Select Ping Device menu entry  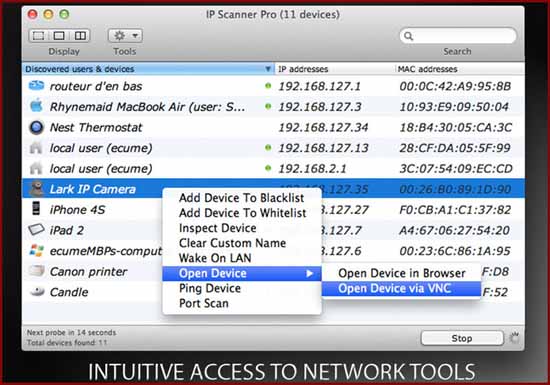click(x=242, y=288)
